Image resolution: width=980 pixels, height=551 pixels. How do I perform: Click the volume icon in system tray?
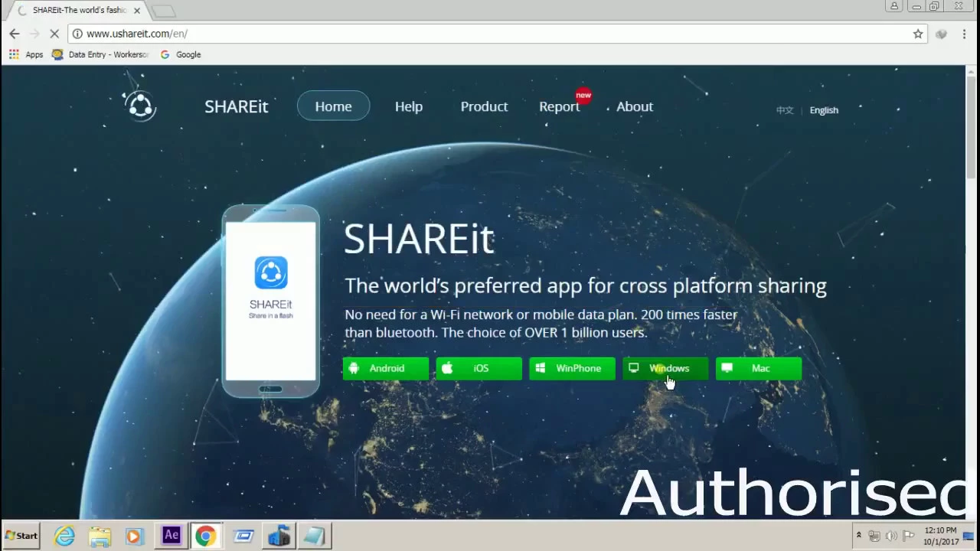coord(891,536)
